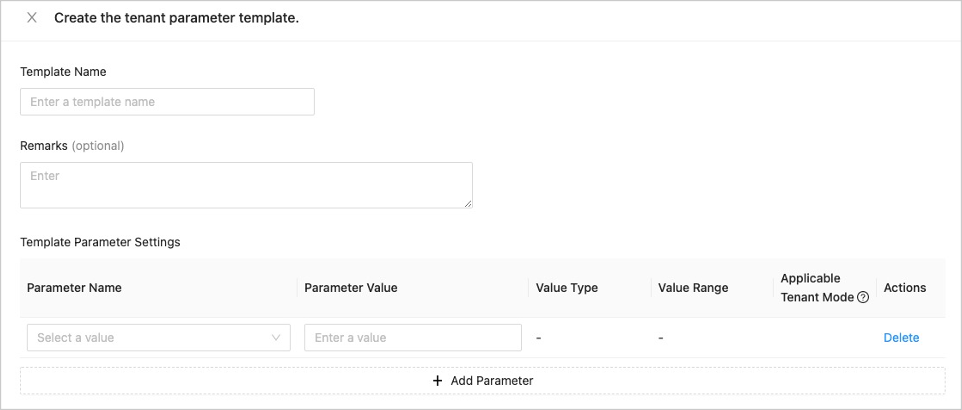
Task: Click the Parameter Name column header
Action: pos(74,288)
